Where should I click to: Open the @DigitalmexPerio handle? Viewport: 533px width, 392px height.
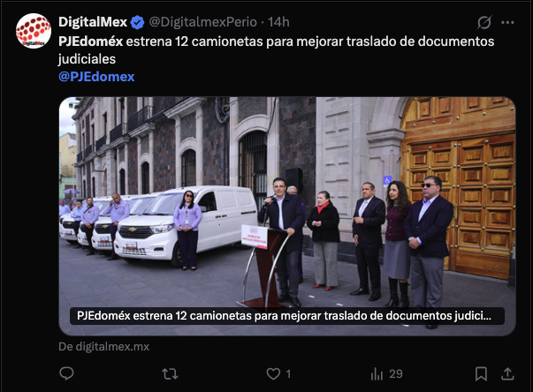point(203,22)
